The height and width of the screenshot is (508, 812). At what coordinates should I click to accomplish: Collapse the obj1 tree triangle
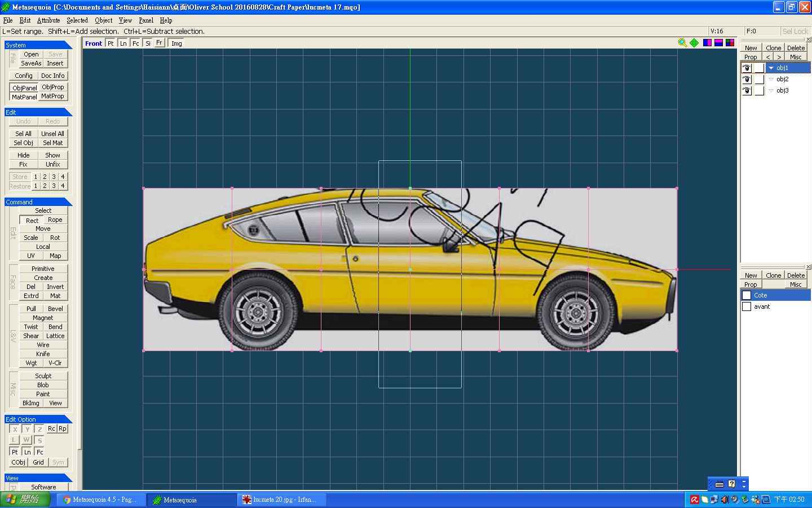pos(771,68)
